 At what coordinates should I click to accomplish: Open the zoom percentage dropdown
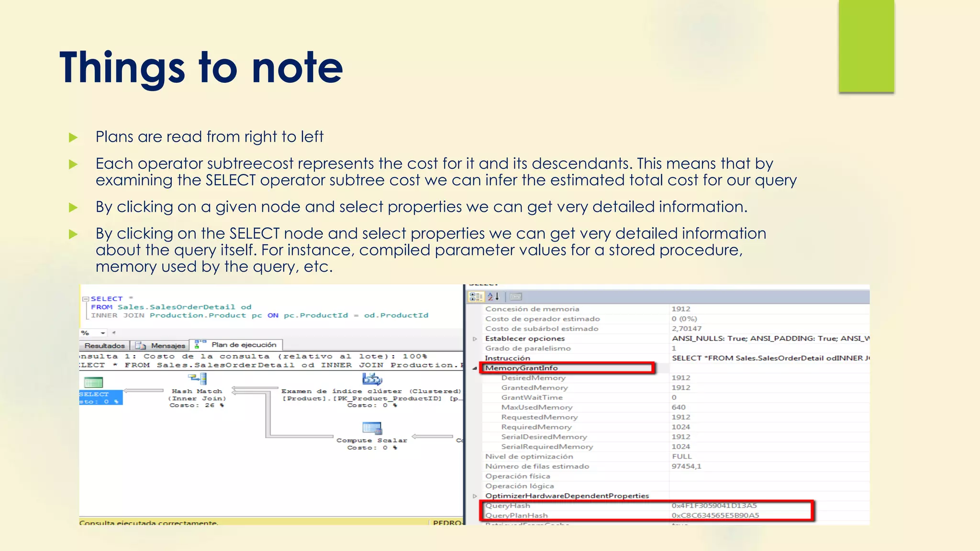pos(103,333)
